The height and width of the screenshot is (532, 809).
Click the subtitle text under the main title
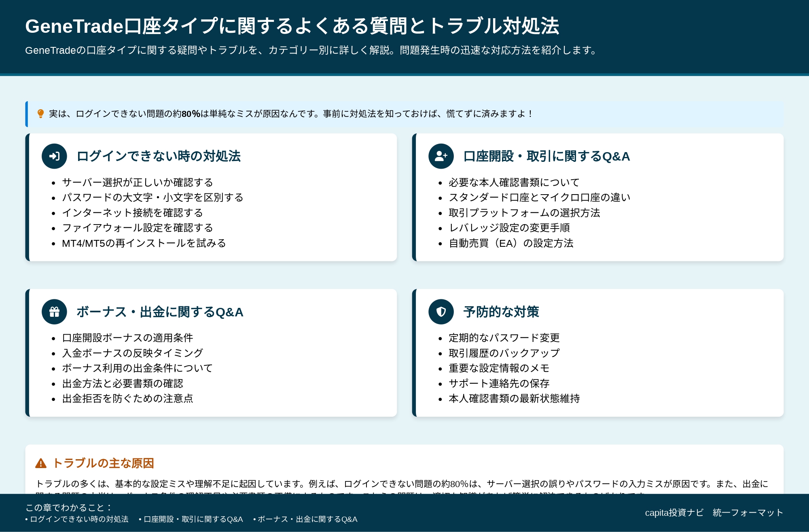(x=311, y=50)
